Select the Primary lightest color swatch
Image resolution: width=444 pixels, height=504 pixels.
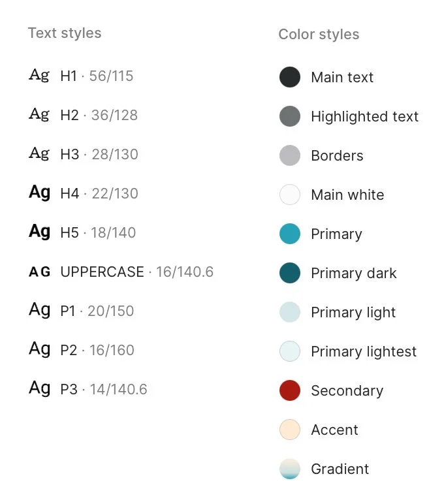(x=290, y=351)
